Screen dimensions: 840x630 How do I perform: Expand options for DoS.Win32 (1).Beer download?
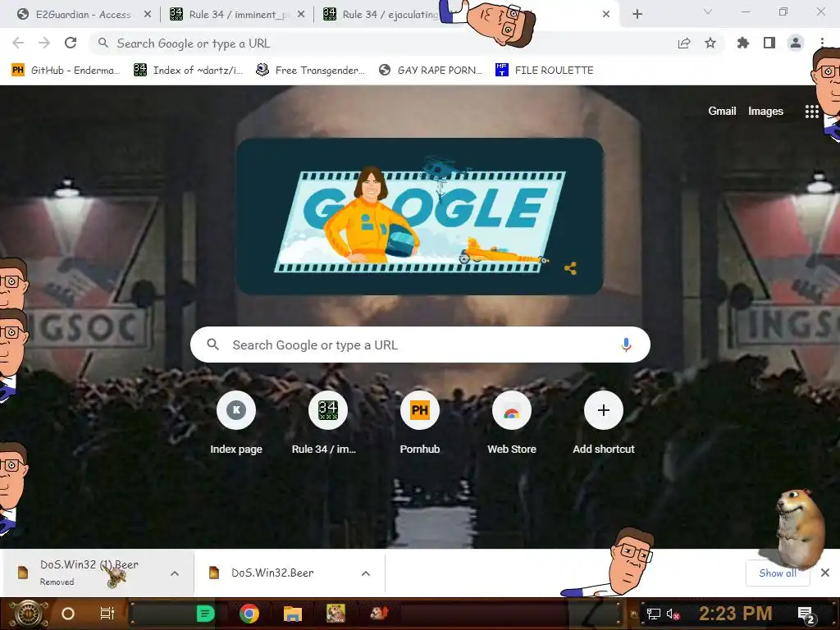tap(175, 573)
